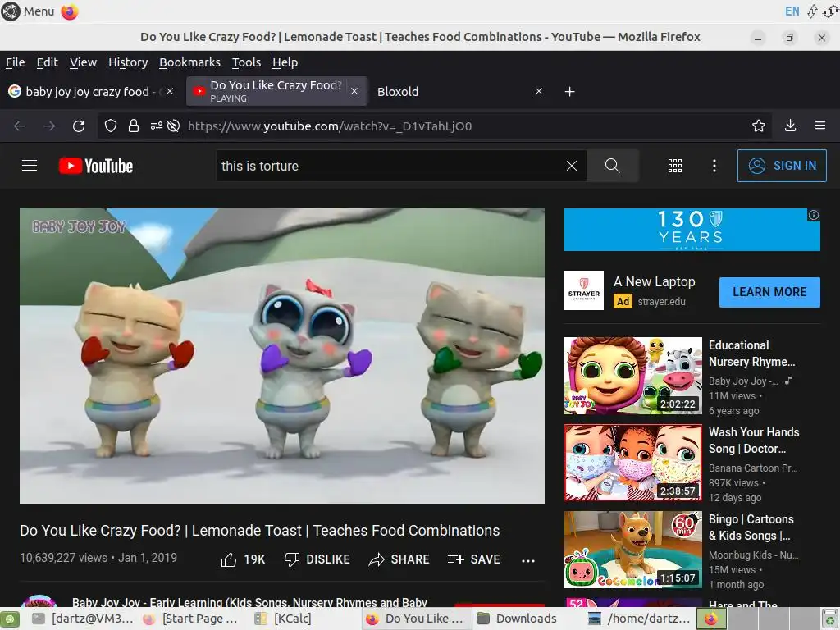Click the EN keyboard layout indicator
The image size is (840, 630).
(792, 11)
